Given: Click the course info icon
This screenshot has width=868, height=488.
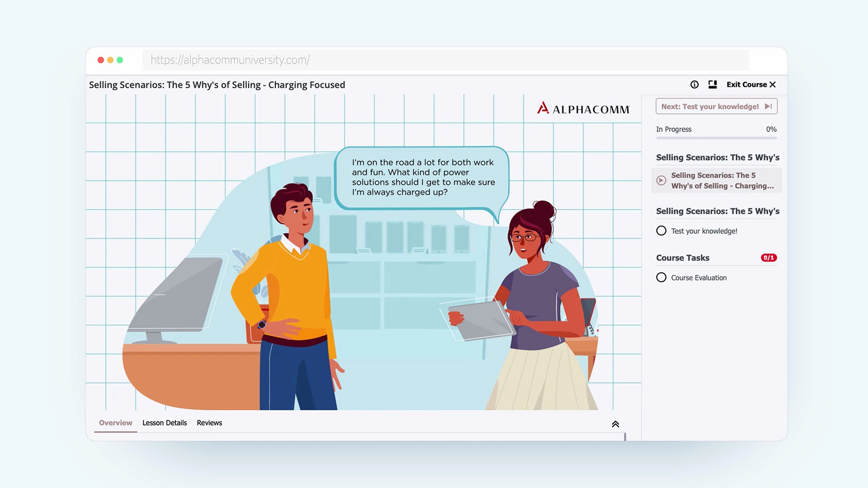Looking at the screenshot, I should point(694,84).
